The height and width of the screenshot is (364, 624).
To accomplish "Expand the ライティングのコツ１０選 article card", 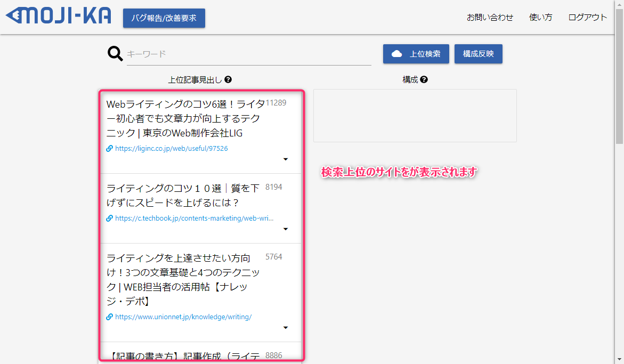I will pos(285,229).
